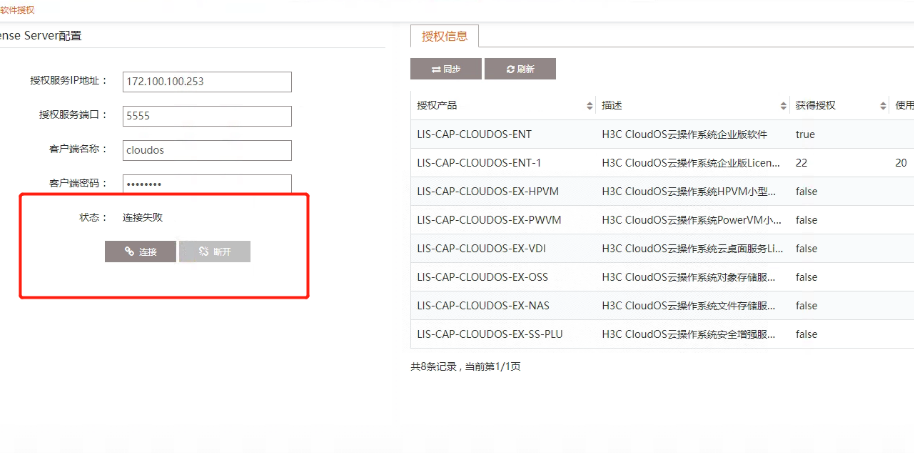This screenshot has width=914, height=453.
Task: Select row LIS-CAP-CLOUDOS-EX-NAS
Action: [662, 305]
